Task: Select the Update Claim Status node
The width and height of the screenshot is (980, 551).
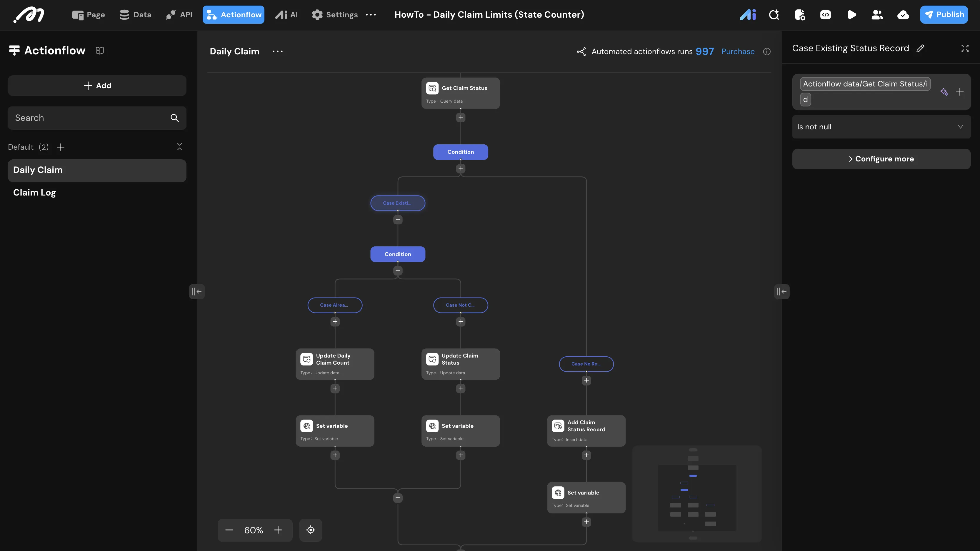Action: (461, 364)
